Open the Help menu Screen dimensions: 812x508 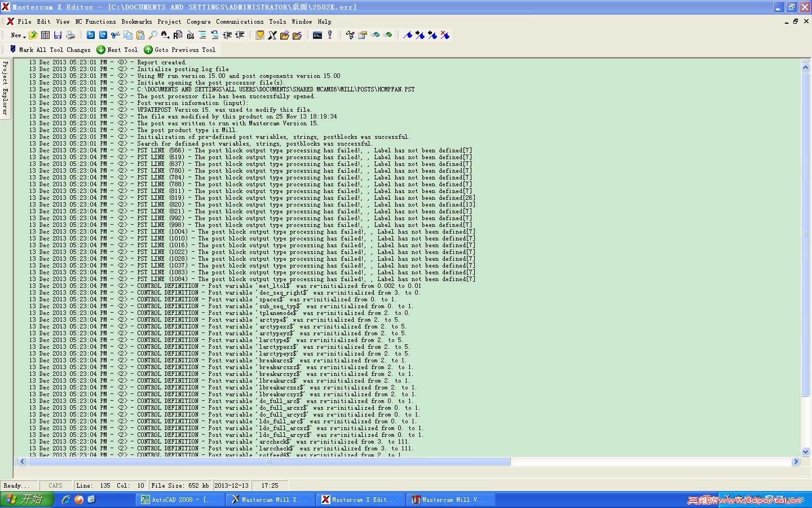[324, 21]
